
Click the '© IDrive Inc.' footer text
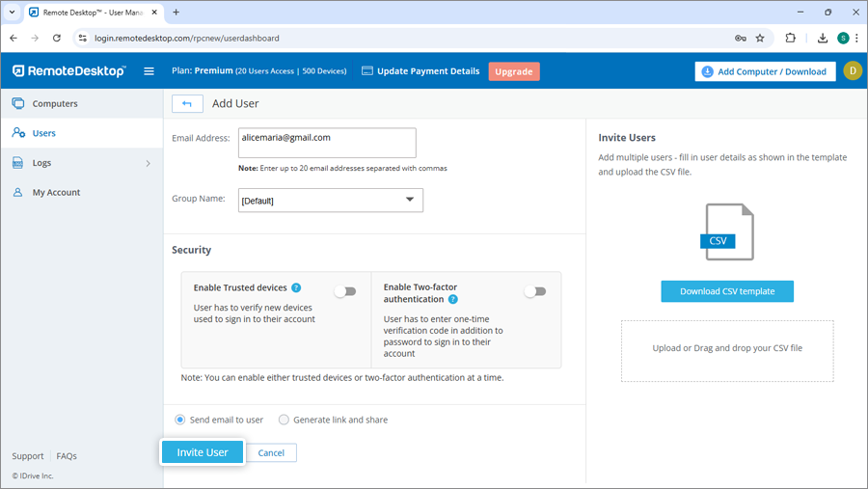pos(33,475)
